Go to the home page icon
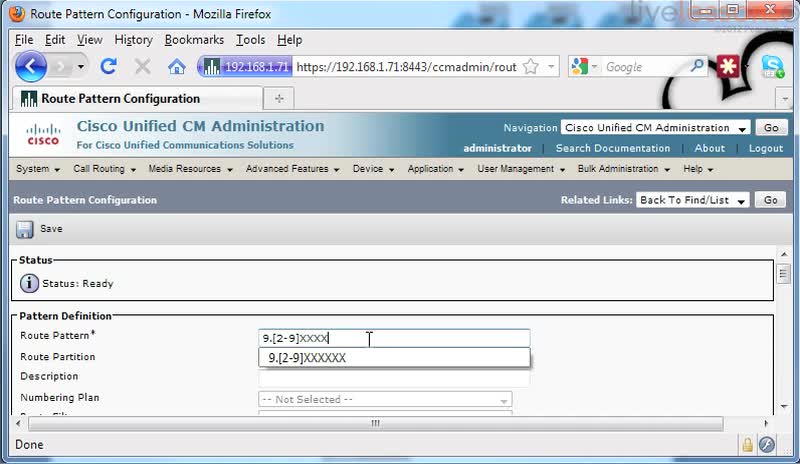Screen dimensions: 800x464 pos(177,66)
